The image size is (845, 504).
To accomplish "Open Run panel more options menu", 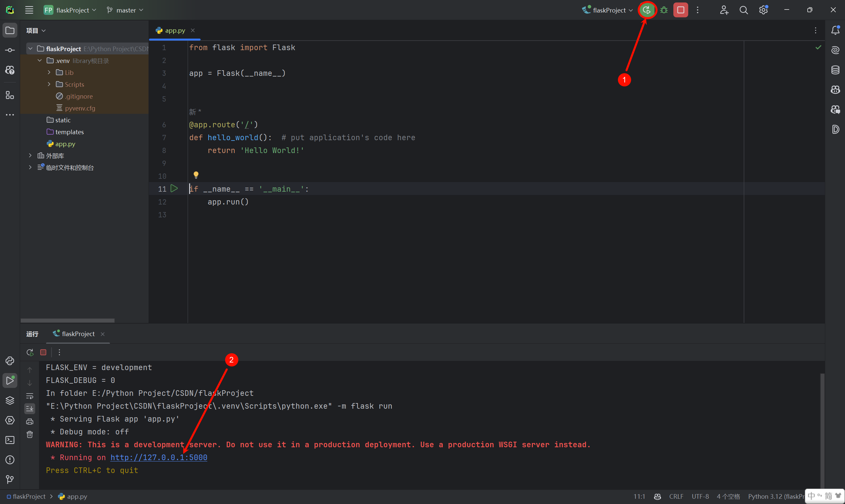I will click(59, 352).
